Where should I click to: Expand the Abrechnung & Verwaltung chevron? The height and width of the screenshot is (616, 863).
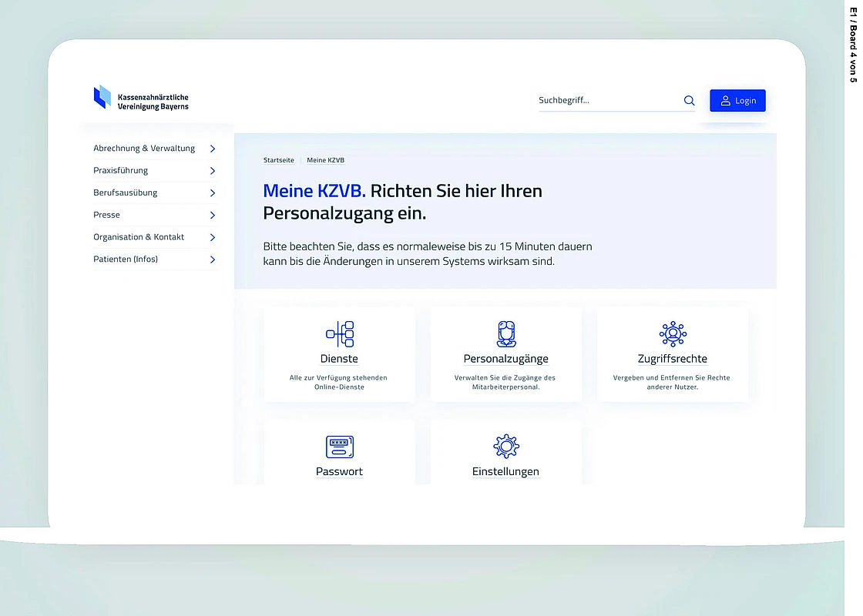pyautogui.click(x=213, y=149)
